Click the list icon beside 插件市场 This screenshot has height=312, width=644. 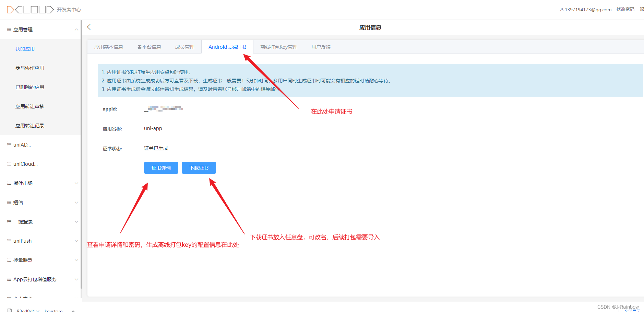coord(9,183)
